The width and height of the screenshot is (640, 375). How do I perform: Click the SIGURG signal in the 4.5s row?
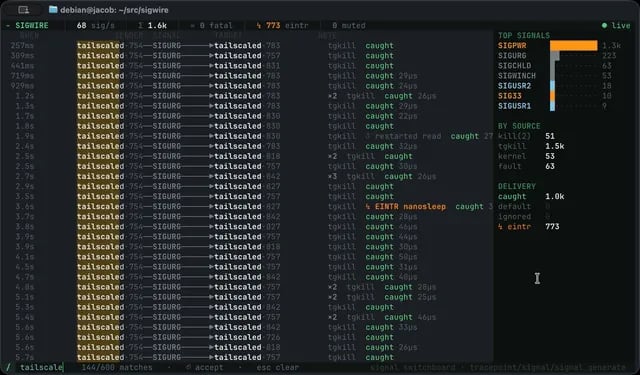(x=167, y=267)
